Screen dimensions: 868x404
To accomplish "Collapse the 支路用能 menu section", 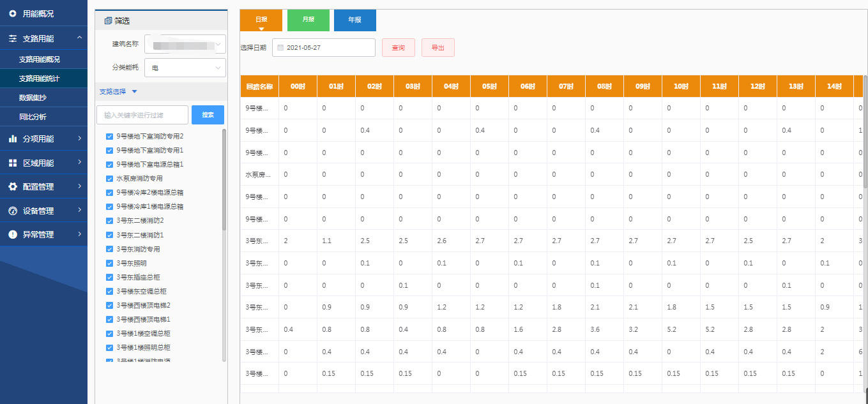I will point(43,38).
